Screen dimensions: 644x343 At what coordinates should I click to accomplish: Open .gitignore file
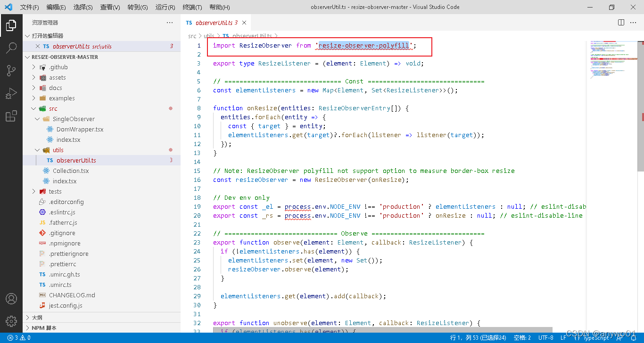click(101, 233)
